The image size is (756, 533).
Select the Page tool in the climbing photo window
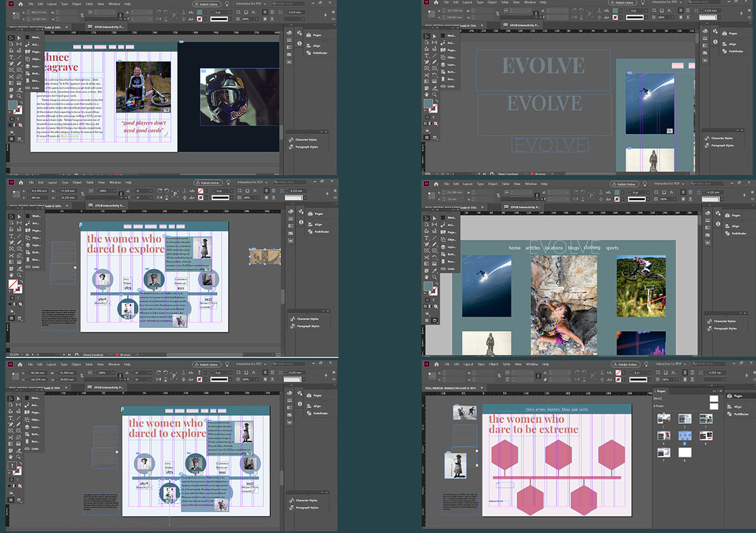(427, 225)
